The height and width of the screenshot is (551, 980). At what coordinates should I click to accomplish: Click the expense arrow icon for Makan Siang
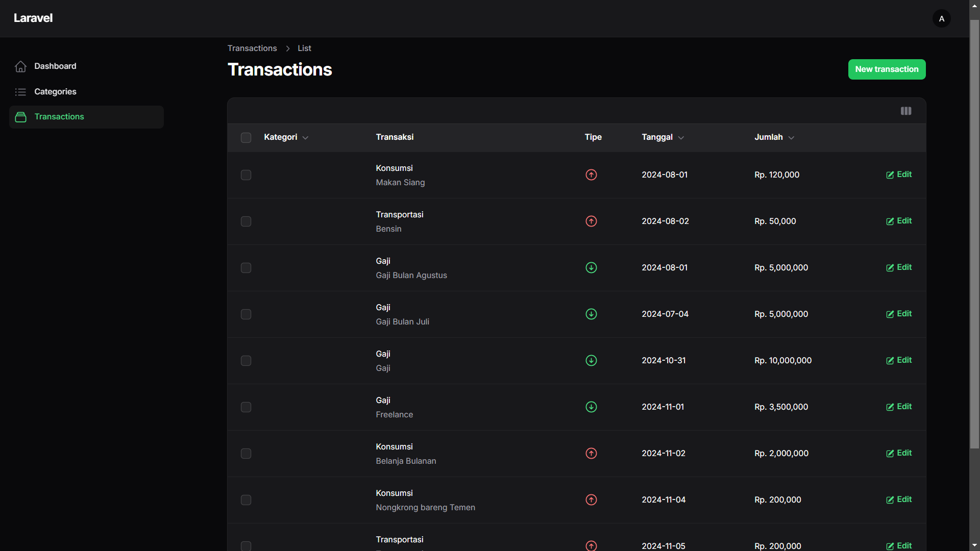coord(591,175)
